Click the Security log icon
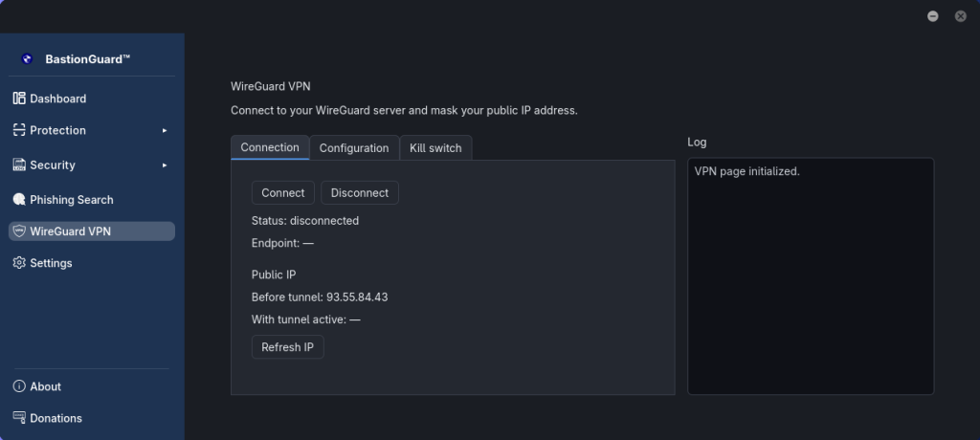The height and width of the screenshot is (440, 980). point(19,165)
